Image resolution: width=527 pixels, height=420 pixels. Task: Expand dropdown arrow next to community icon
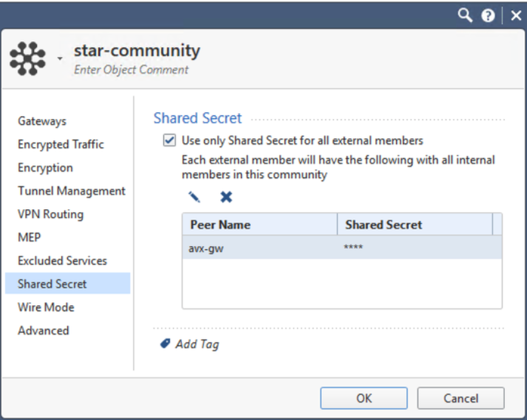[61, 61]
